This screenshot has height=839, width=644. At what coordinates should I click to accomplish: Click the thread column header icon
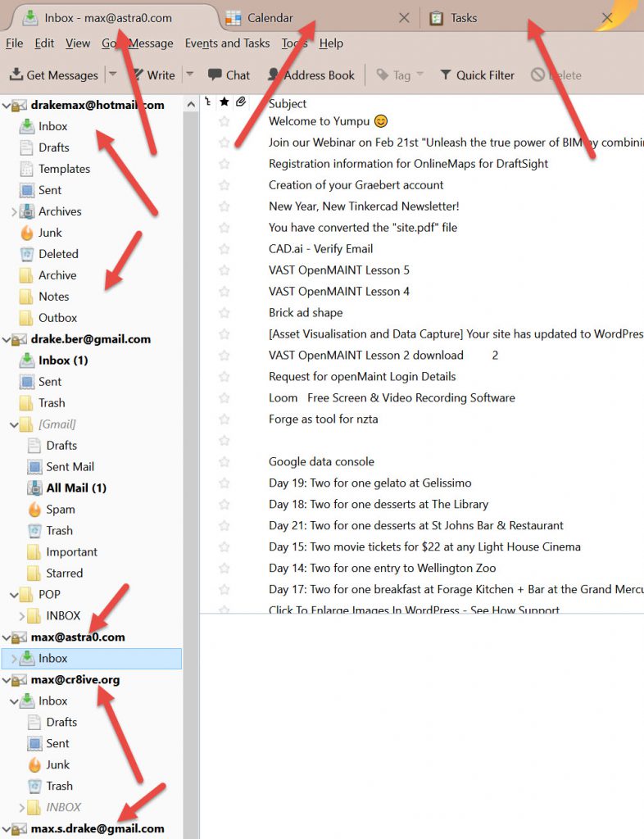click(208, 102)
